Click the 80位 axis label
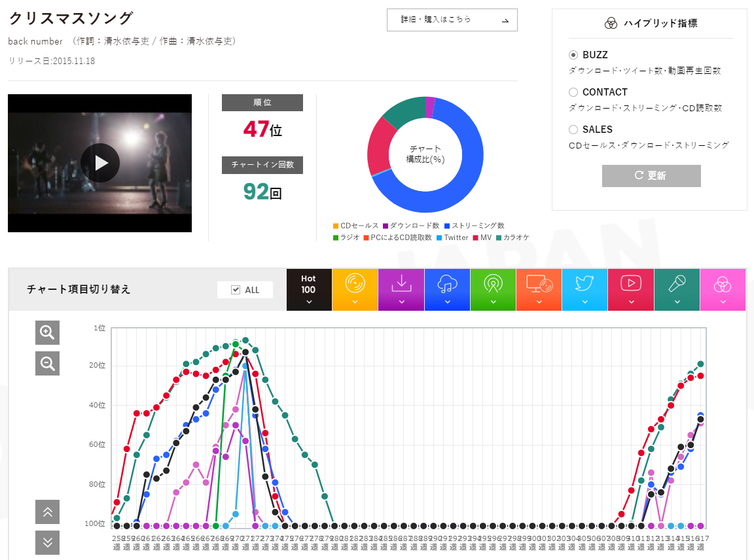The image size is (754, 560). click(x=97, y=484)
